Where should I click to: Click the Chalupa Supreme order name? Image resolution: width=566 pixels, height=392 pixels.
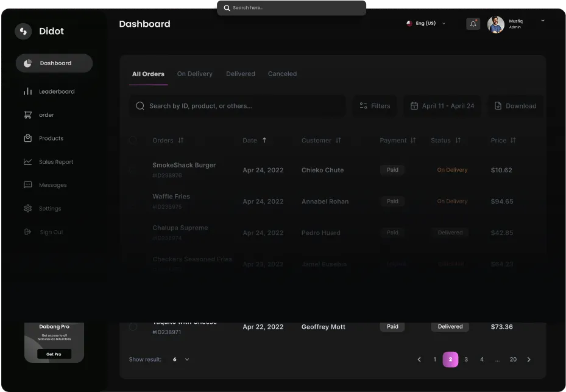click(x=180, y=228)
